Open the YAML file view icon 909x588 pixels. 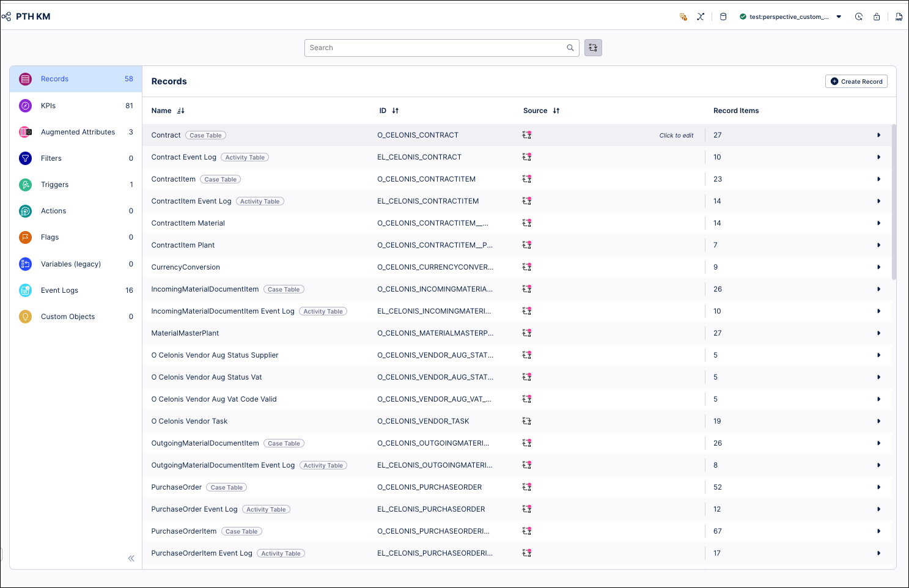pyautogui.click(x=899, y=17)
